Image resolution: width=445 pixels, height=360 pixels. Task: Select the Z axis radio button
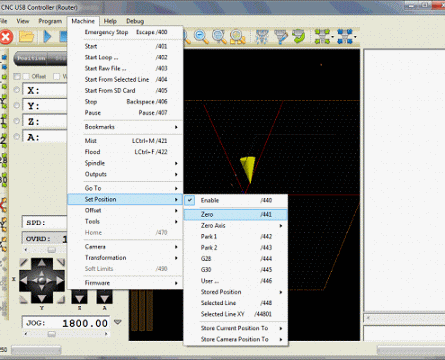17,121
